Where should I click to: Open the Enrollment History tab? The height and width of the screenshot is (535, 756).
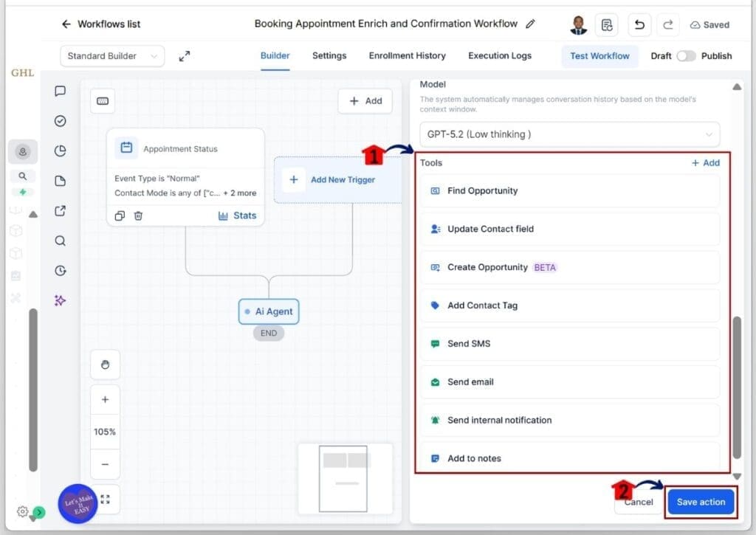coord(408,55)
